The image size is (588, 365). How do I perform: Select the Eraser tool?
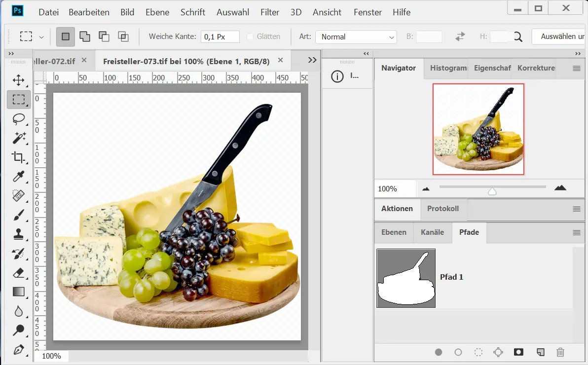19,273
